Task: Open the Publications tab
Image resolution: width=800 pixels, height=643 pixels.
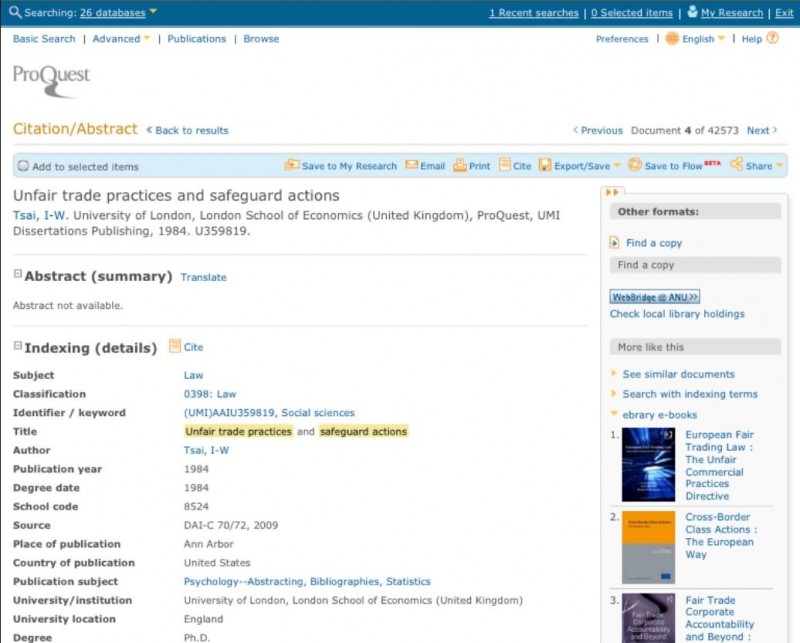Action: click(x=196, y=39)
